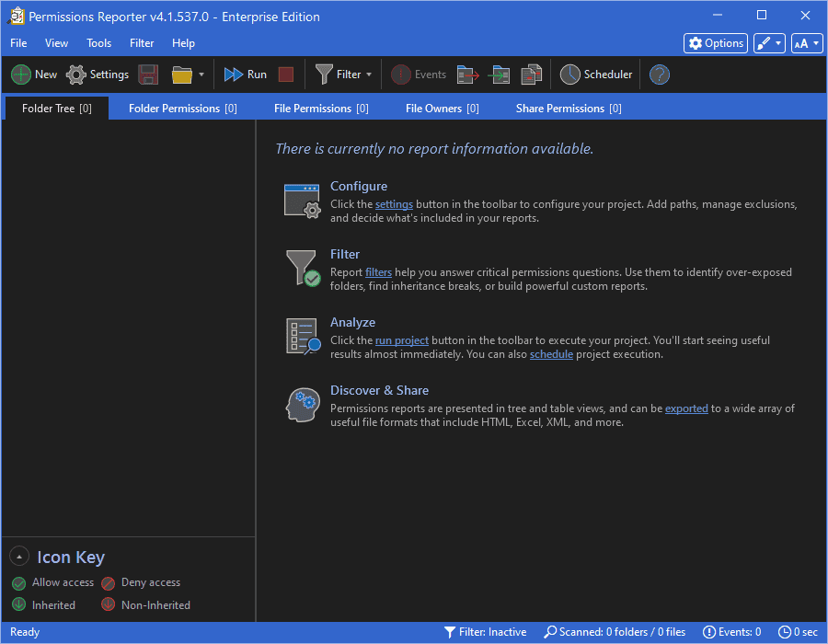Image resolution: width=828 pixels, height=644 pixels.
Task: Click the open folder icon
Action: pos(182,75)
